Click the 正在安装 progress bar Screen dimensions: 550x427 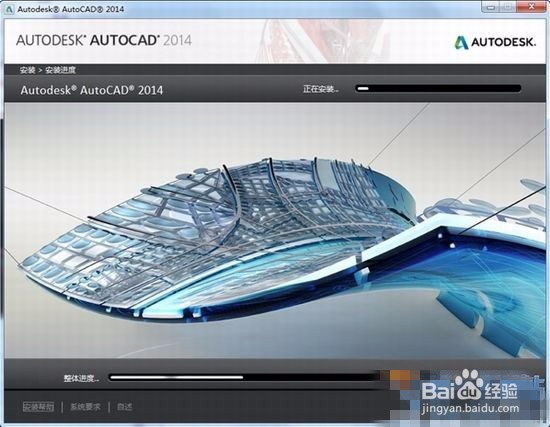(x=438, y=88)
